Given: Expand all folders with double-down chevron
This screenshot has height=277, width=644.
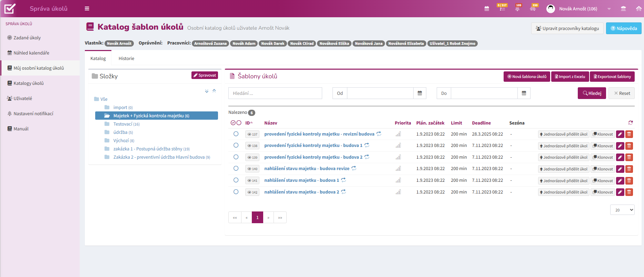Looking at the screenshot, I should point(207,91).
